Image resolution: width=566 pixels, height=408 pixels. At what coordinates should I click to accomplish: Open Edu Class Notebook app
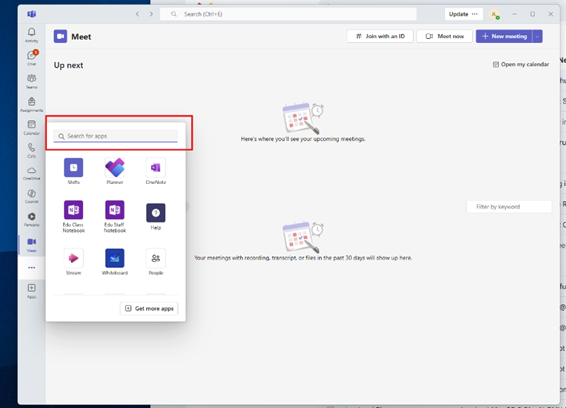(74, 217)
